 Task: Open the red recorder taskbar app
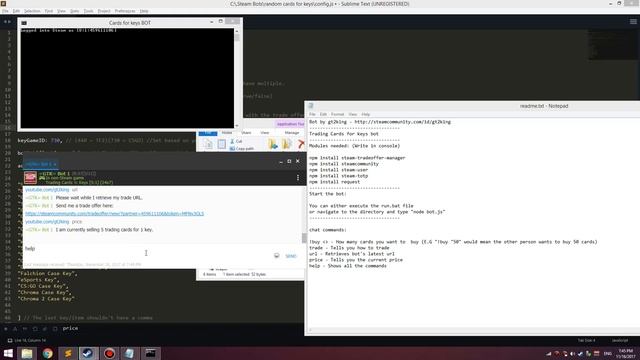pyautogui.click(x=109, y=353)
